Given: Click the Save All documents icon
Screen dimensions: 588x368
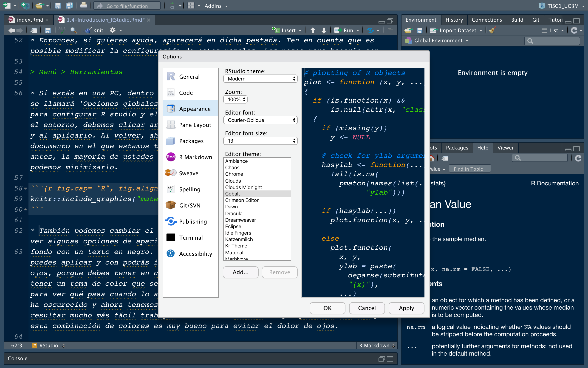Looking at the screenshot, I should [x=69, y=6].
